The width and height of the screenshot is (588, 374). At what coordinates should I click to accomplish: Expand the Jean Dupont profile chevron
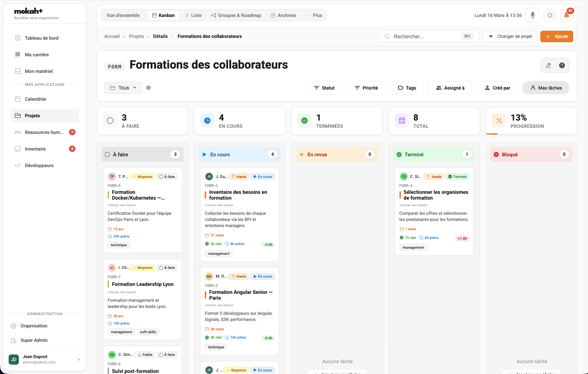pyautogui.click(x=79, y=360)
